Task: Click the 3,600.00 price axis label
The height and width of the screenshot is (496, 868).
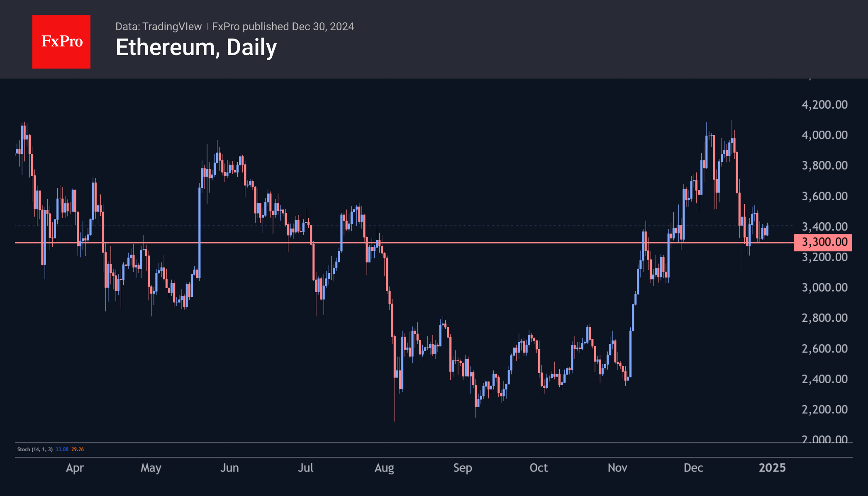Action: click(824, 196)
